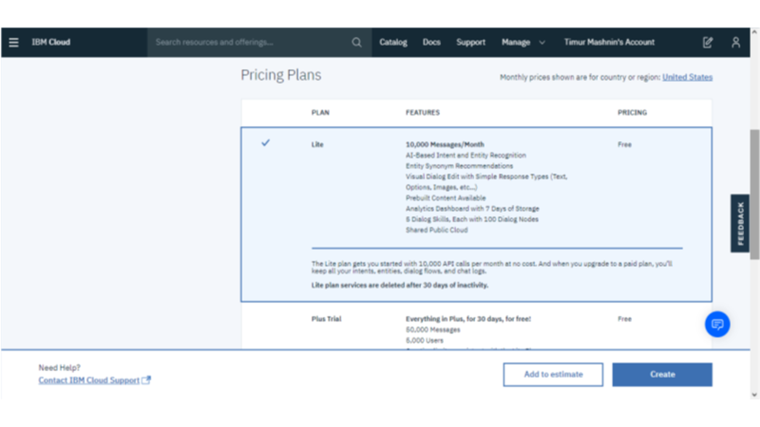Image resolution: width=760 pixels, height=427 pixels.
Task: Click the Add to estimate button
Action: point(553,374)
